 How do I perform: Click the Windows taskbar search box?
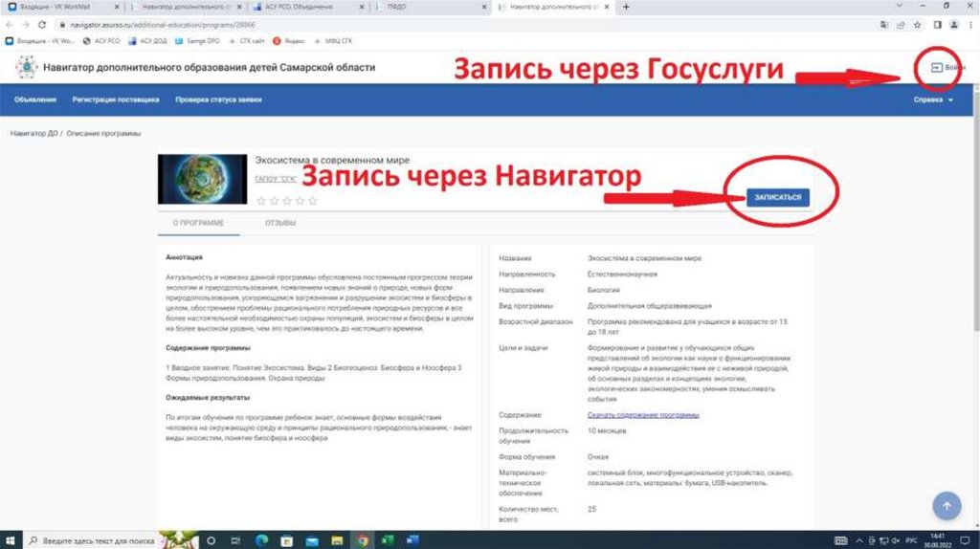click(x=92, y=540)
